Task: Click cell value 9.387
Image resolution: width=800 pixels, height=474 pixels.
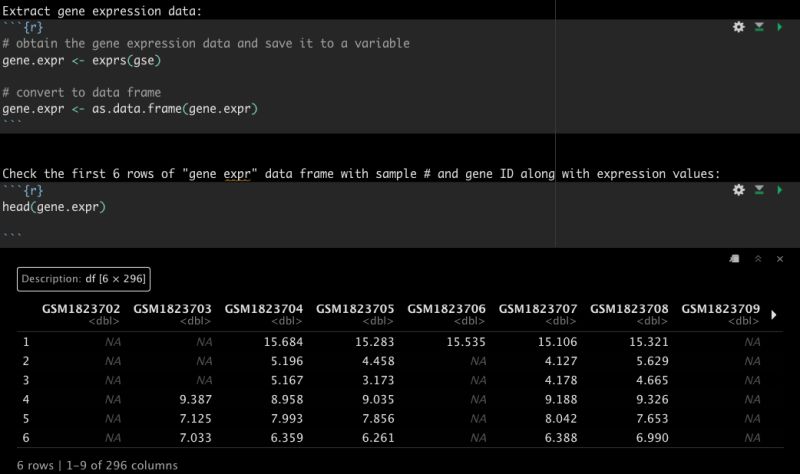Action: (x=195, y=400)
